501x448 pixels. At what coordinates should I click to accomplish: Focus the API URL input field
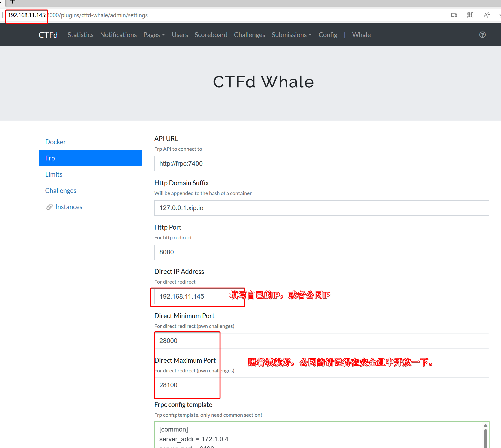[321, 164]
